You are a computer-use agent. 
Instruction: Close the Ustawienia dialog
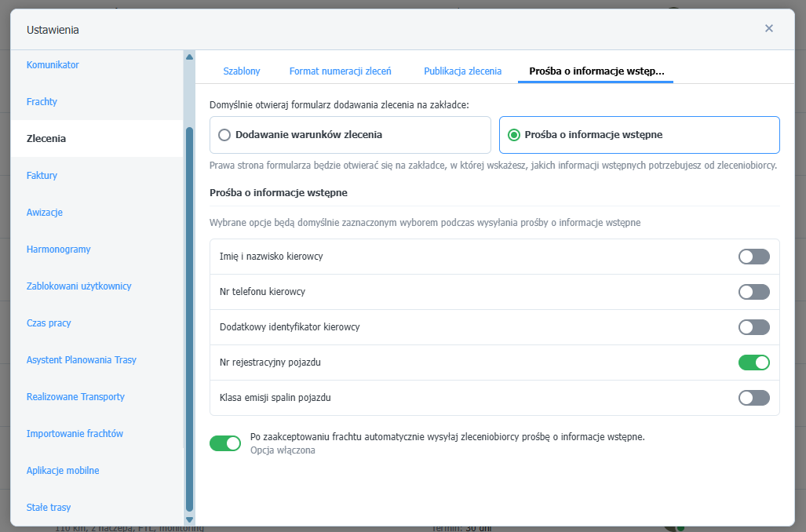[768, 28]
